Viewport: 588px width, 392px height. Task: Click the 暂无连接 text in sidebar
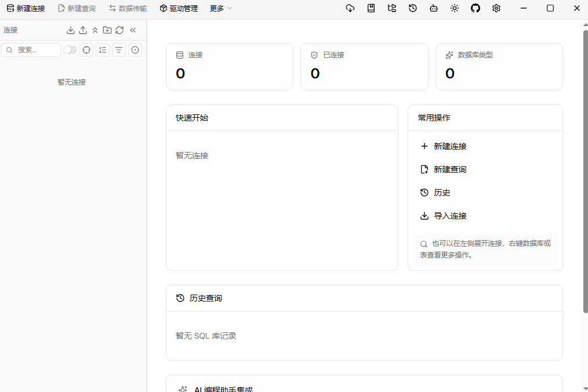(72, 82)
